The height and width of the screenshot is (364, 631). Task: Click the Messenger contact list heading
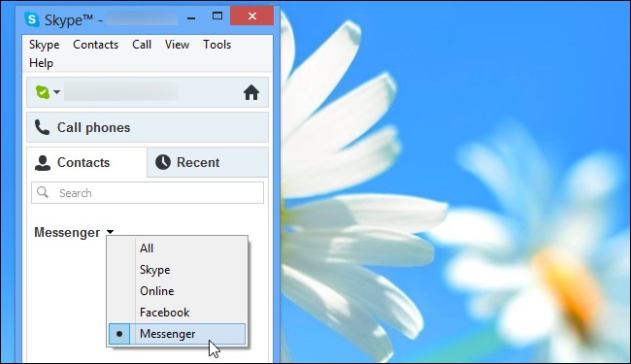pyautogui.click(x=67, y=233)
